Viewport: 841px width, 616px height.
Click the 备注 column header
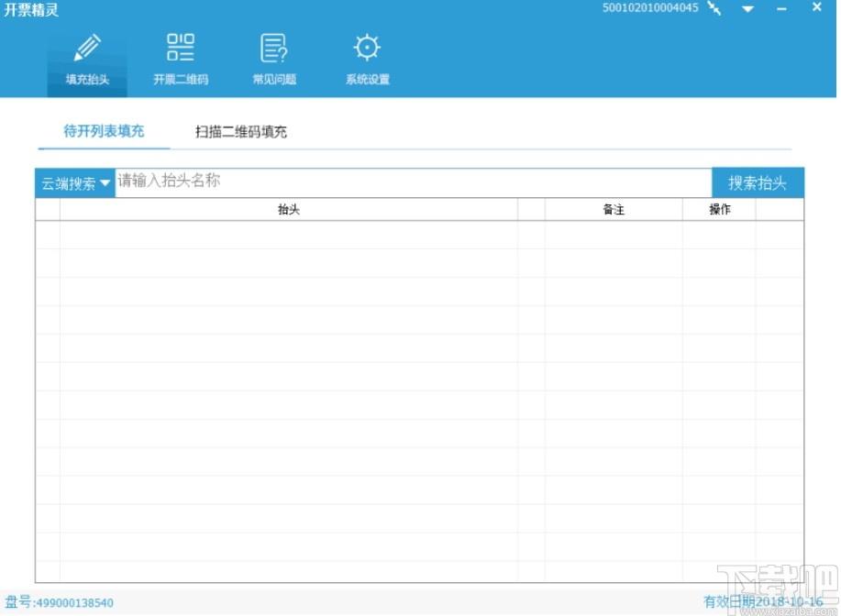click(614, 210)
